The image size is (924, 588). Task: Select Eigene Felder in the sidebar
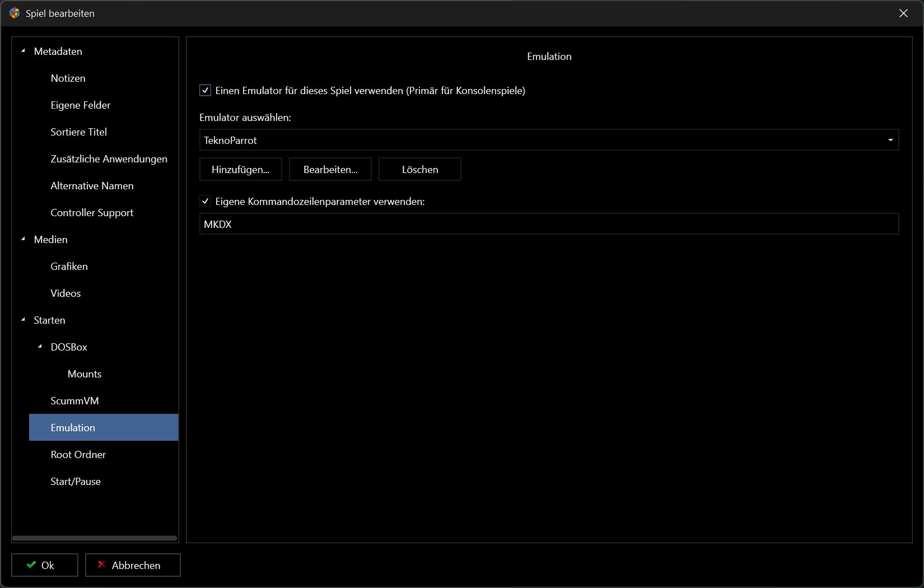pos(80,105)
